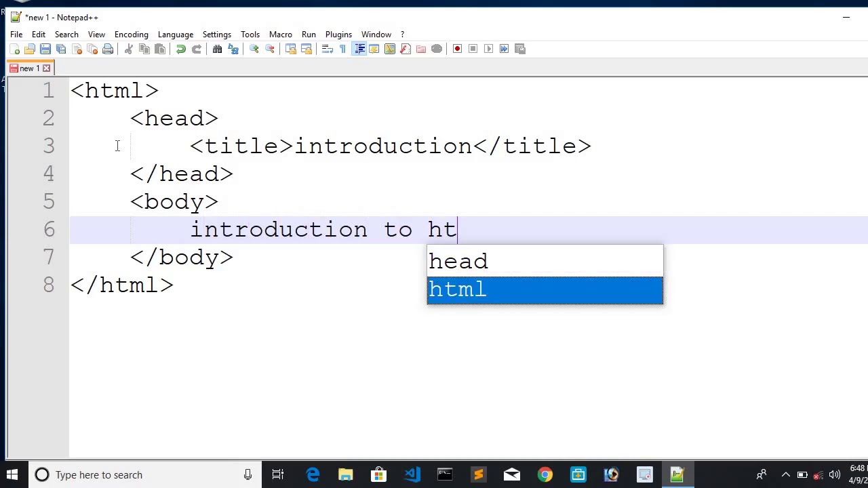Open the Encoding menu

[132, 35]
